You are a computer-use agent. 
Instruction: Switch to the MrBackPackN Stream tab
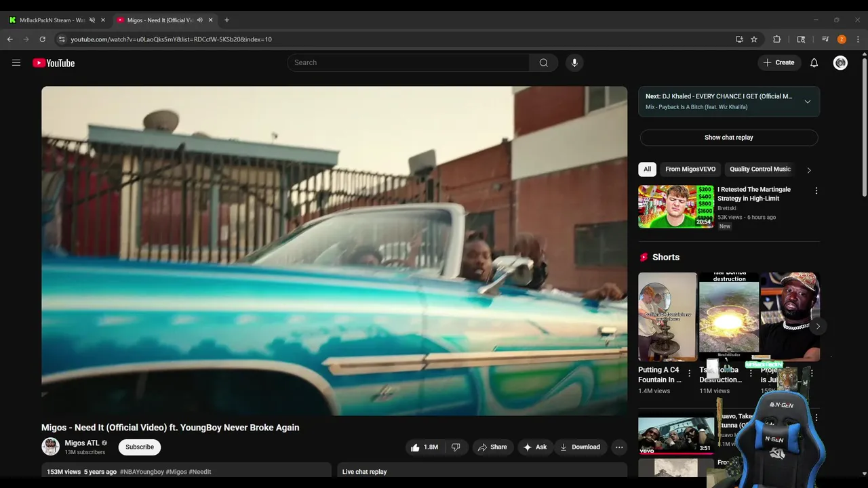click(52, 20)
